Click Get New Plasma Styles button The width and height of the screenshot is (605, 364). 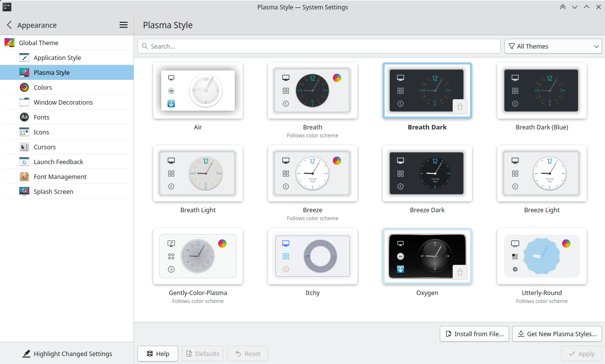pyautogui.click(x=557, y=334)
